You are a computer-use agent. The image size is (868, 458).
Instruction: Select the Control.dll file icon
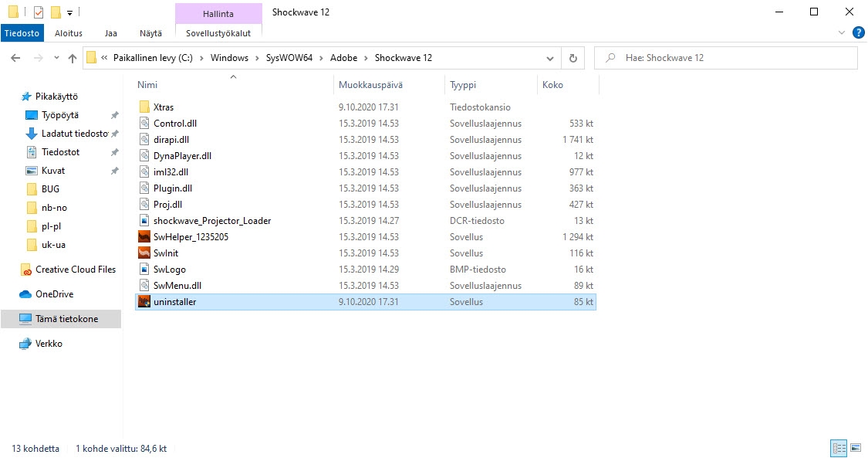(x=144, y=123)
